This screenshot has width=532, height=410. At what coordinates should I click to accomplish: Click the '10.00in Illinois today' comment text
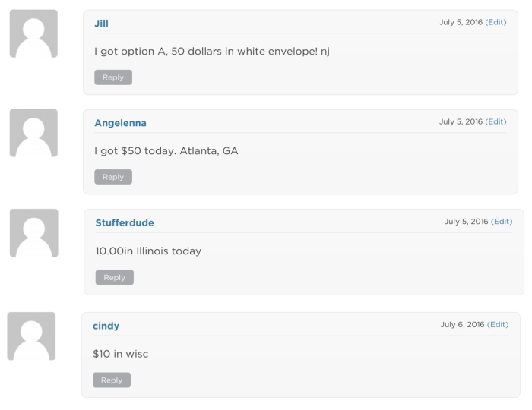(x=148, y=251)
